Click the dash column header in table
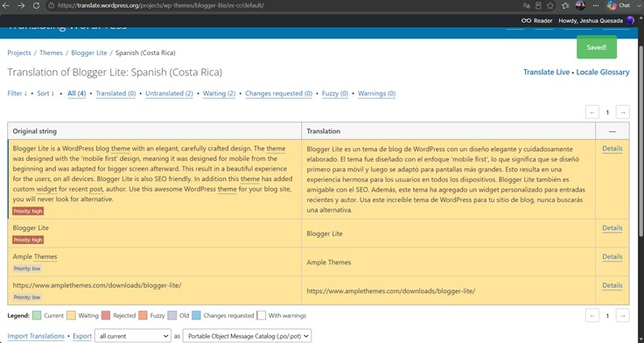 612,131
